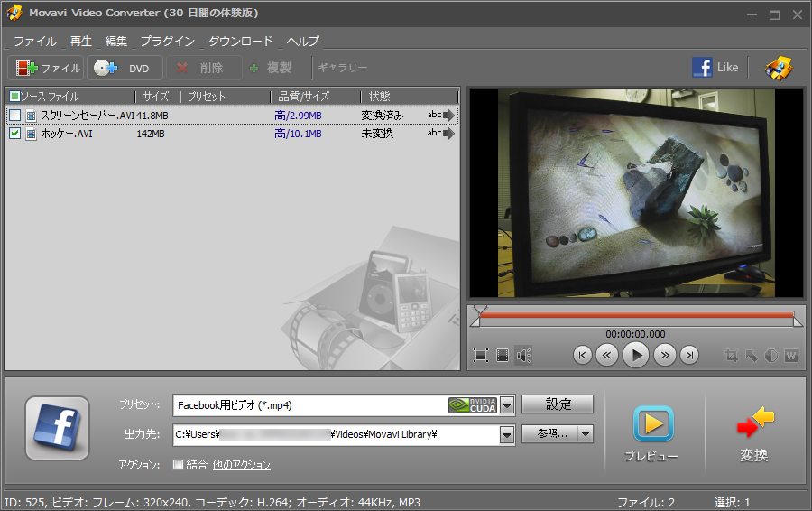
Task: Click the watermark W icon
Action: [791, 356]
